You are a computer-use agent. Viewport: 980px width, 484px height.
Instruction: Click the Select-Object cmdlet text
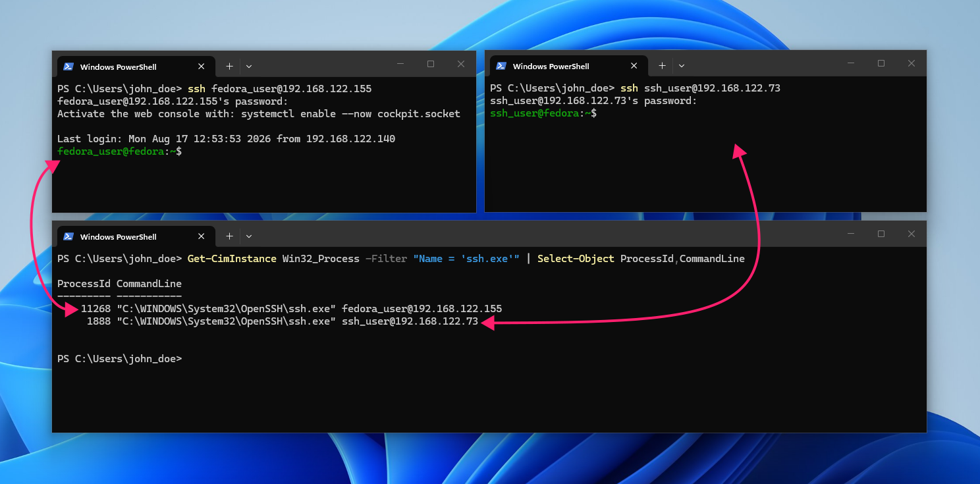coord(576,259)
